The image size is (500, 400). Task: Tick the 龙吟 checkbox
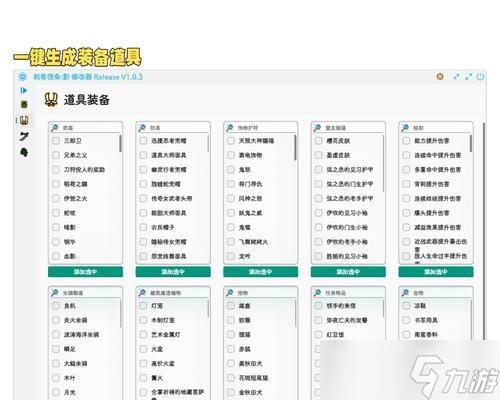pos(231,256)
